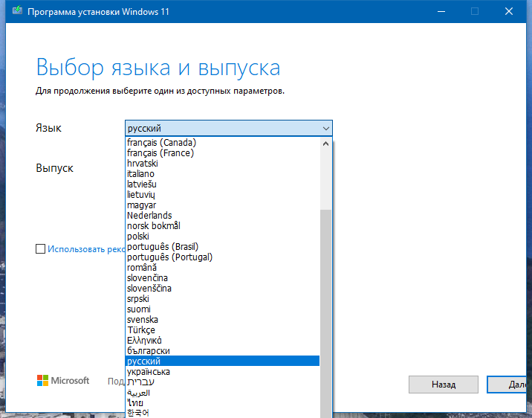Choose 'srpski' in the list
Image resolution: width=532 pixels, height=418 pixels.
[222, 299]
